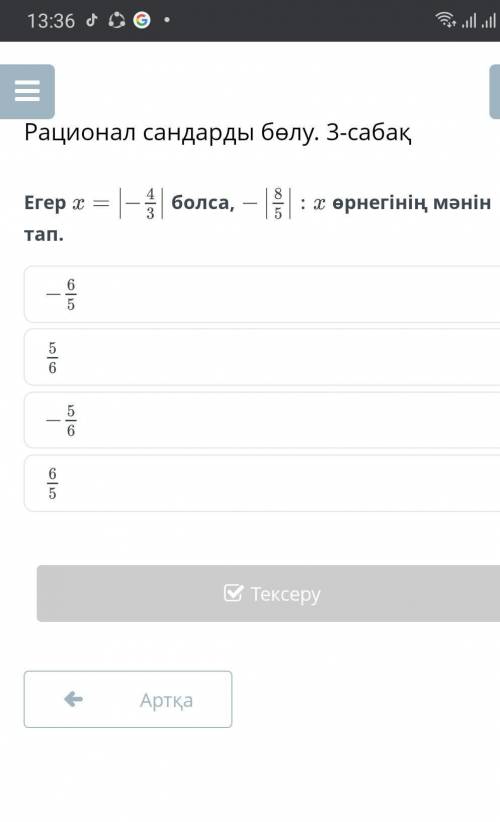Click the checkmark icon on Тексеру
The height and width of the screenshot is (822, 500).
pos(233,593)
